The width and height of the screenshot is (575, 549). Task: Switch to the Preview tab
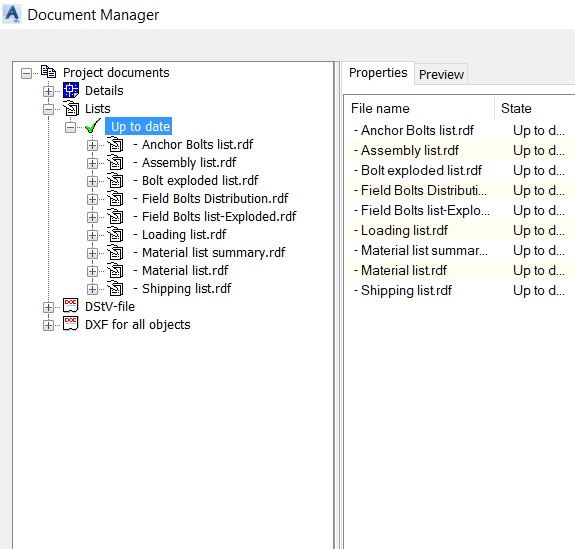point(441,74)
